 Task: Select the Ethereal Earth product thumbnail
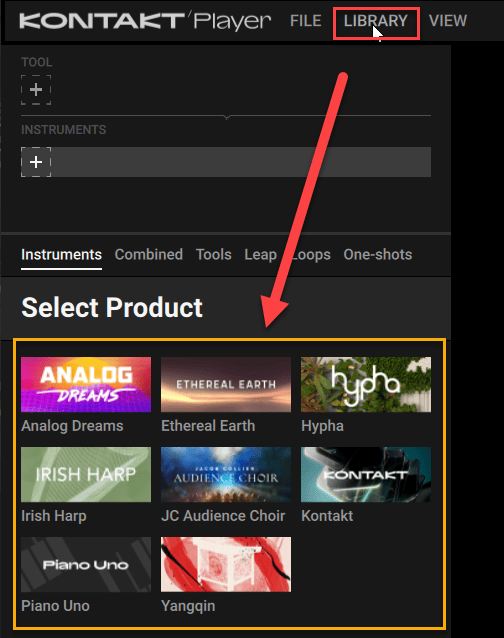point(226,385)
